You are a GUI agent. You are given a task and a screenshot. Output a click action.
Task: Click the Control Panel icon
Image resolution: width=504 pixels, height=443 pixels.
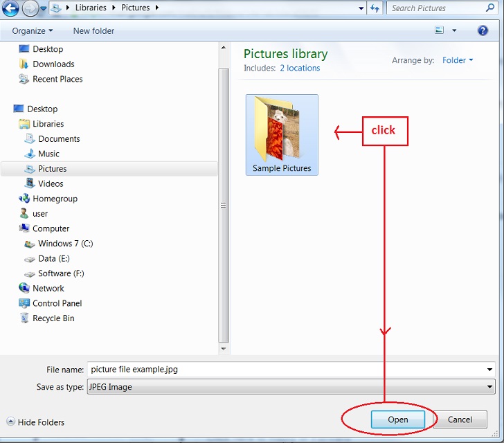(x=24, y=303)
